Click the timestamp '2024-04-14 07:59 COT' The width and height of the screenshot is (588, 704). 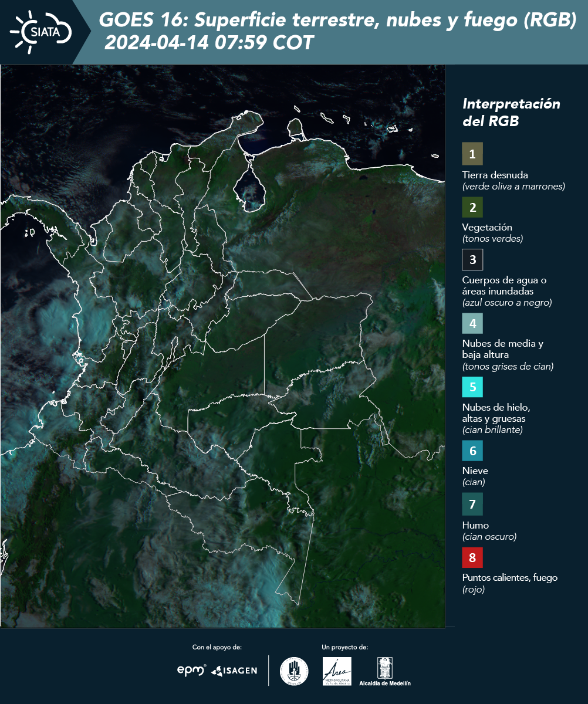point(209,43)
